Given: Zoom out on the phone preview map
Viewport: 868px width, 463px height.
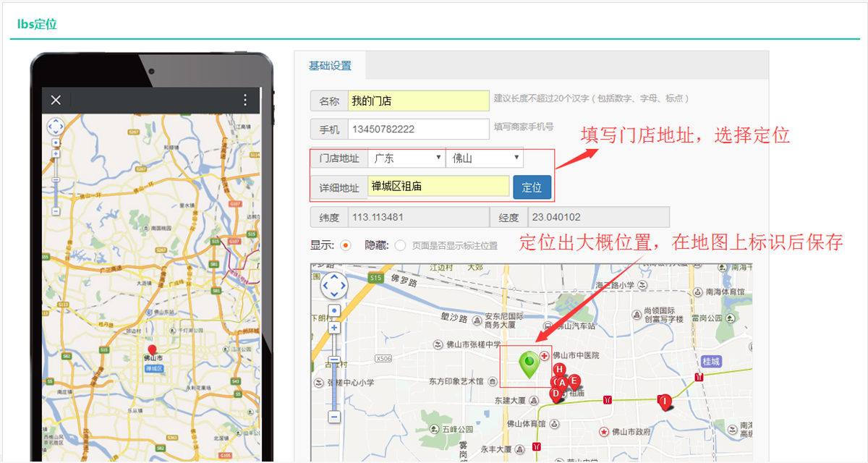Looking at the screenshot, I should [x=56, y=211].
